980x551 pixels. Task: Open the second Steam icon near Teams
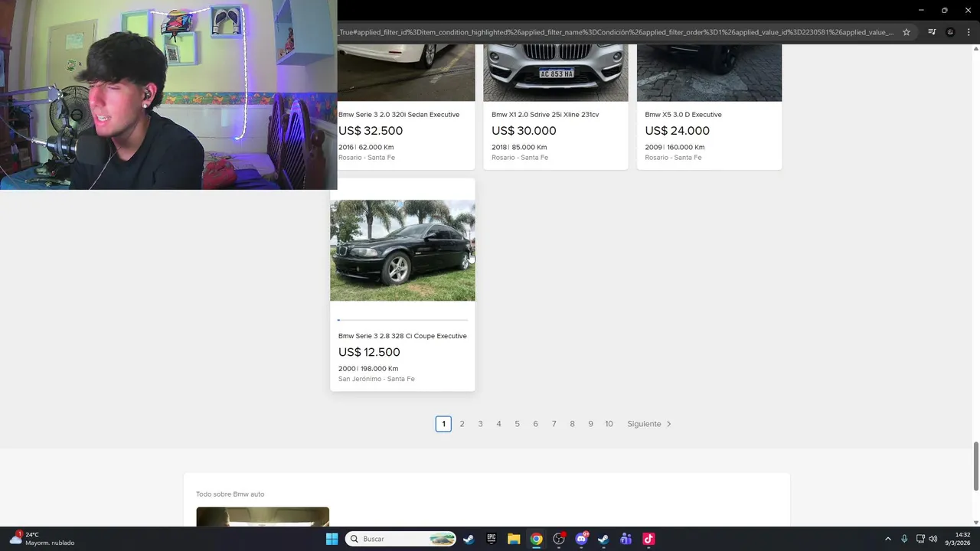[603, 539]
